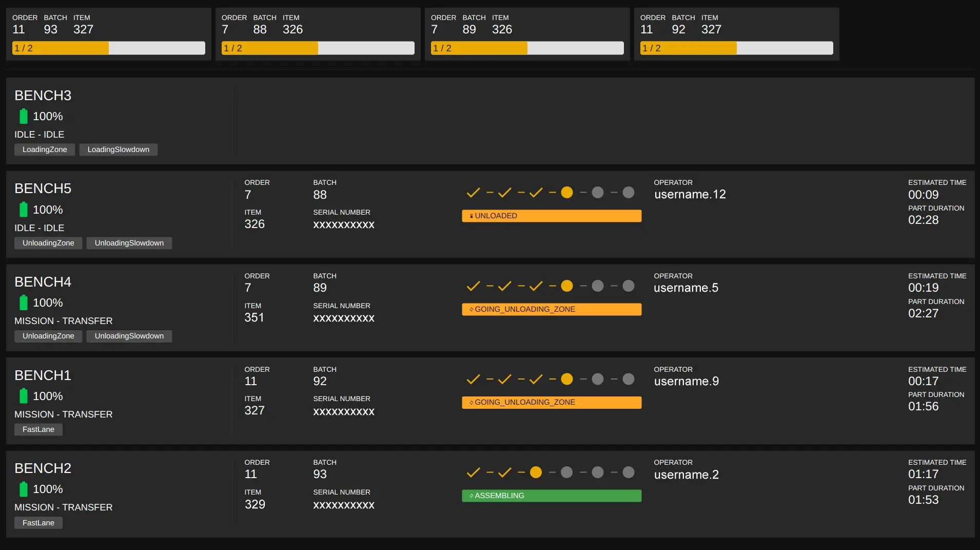Viewport: 980px width, 550px height.
Task: Click the progress bar on the batch 92 card
Action: [x=737, y=48]
